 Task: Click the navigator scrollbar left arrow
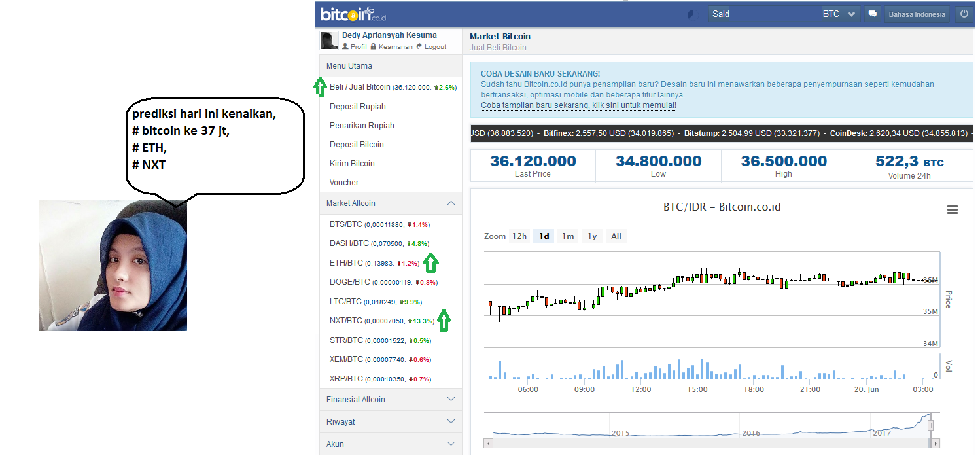click(489, 443)
